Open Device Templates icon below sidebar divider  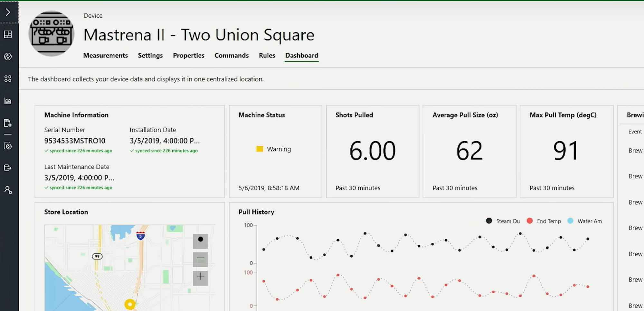click(8, 146)
